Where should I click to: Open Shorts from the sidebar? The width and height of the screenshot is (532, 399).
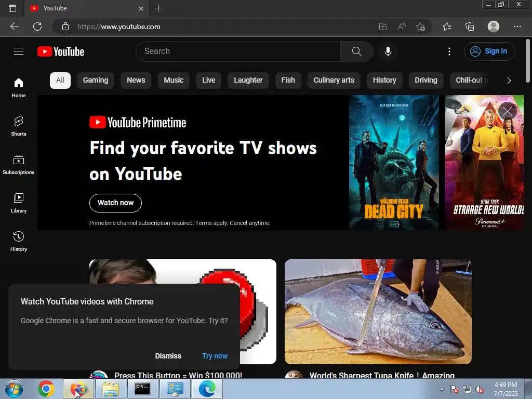19,126
